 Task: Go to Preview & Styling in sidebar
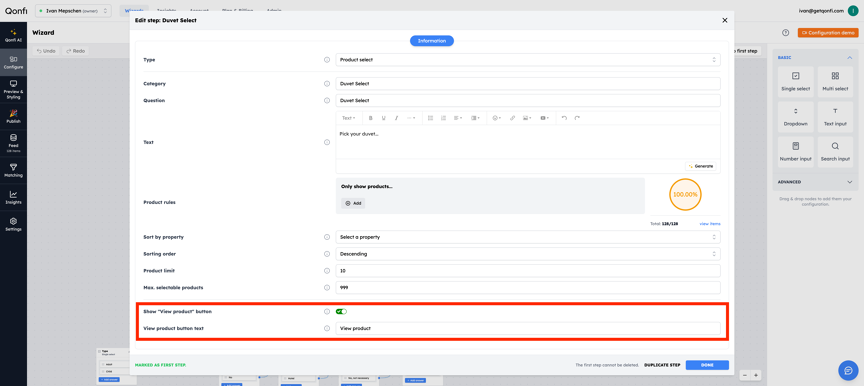tap(13, 89)
